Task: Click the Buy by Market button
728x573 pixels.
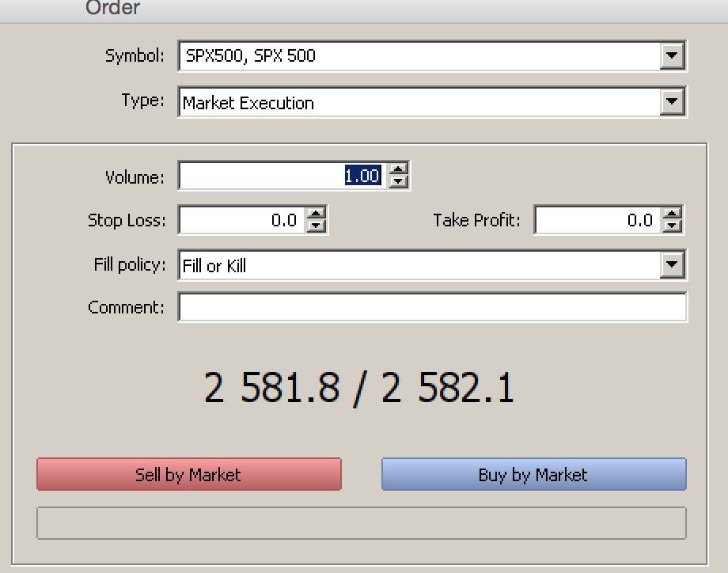Action: click(534, 474)
